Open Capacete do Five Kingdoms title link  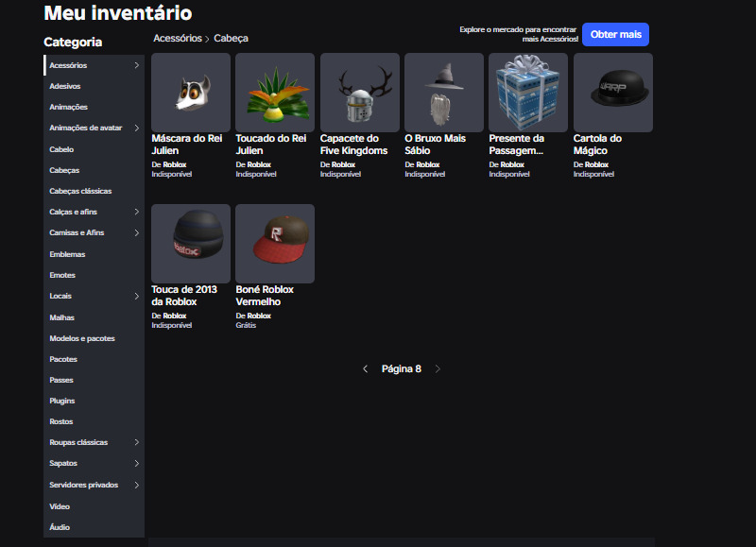(x=353, y=145)
